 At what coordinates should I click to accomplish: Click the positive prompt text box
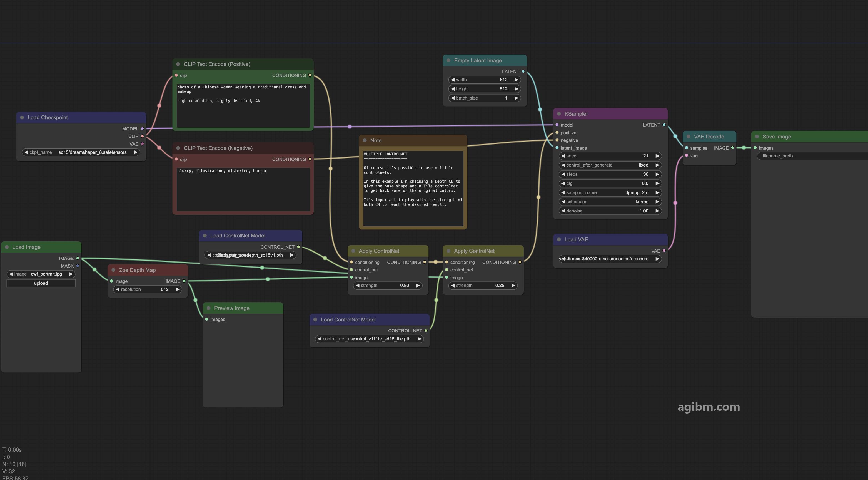[243, 106]
